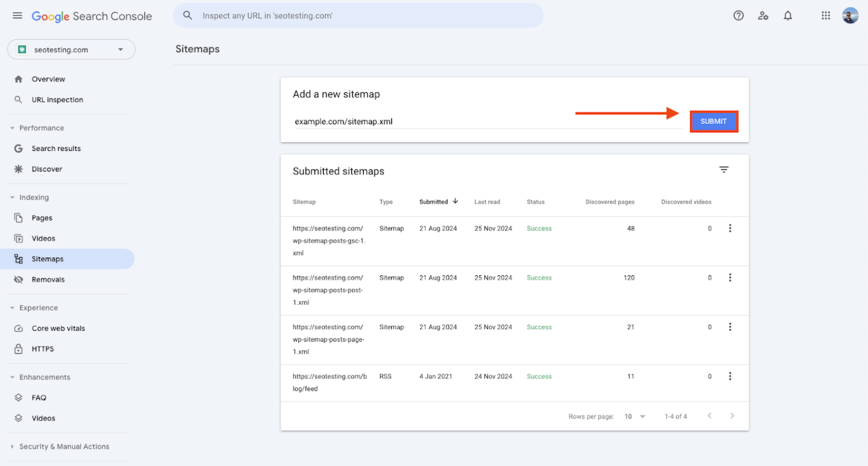
Task: Click the help question mark icon
Action: pos(739,15)
